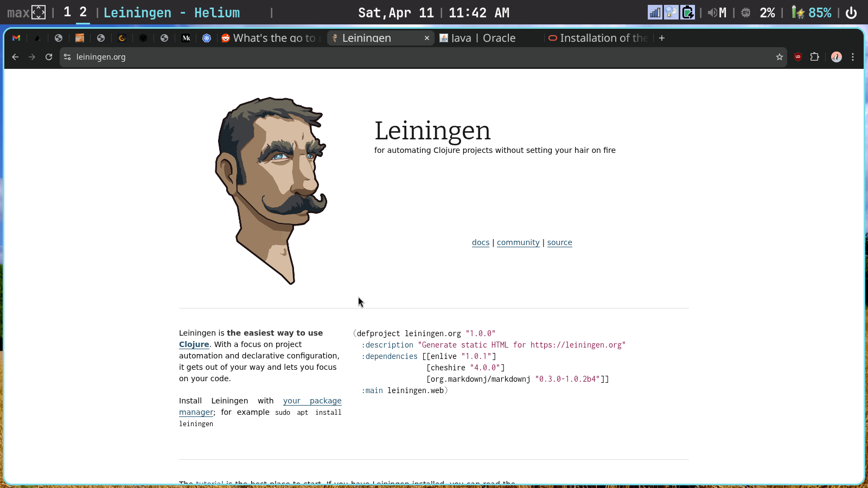This screenshot has width=868, height=488.
Task: Click the CPU usage chip icon
Action: [746, 12]
